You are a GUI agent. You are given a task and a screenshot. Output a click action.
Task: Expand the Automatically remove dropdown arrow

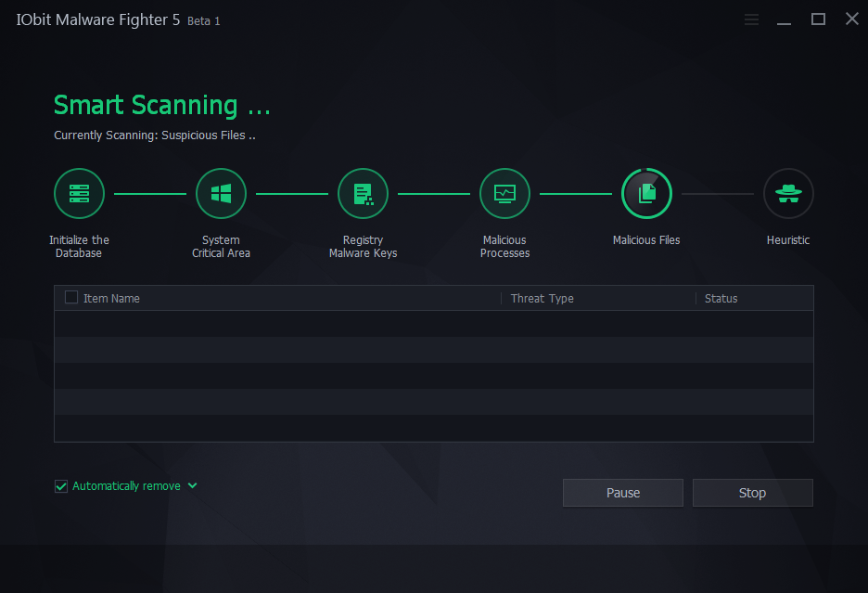(x=192, y=485)
